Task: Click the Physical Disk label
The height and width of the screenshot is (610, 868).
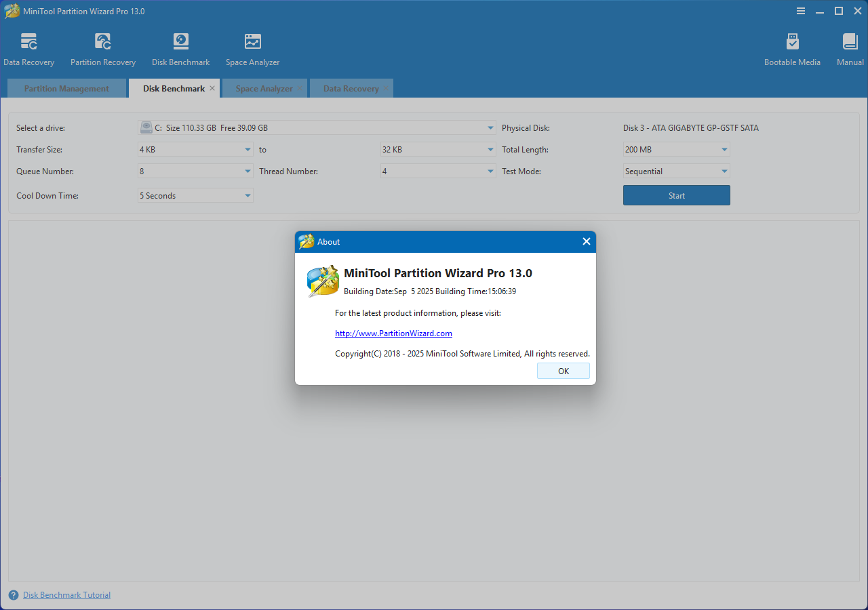Action: point(526,128)
